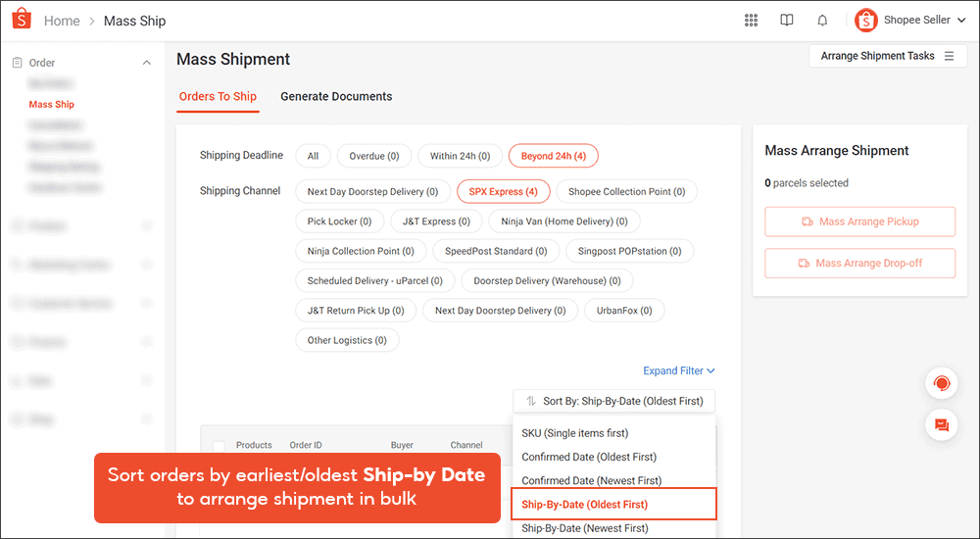Image resolution: width=980 pixels, height=539 pixels.
Task: Switch to Generate Documents tab
Action: coord(336,96)
